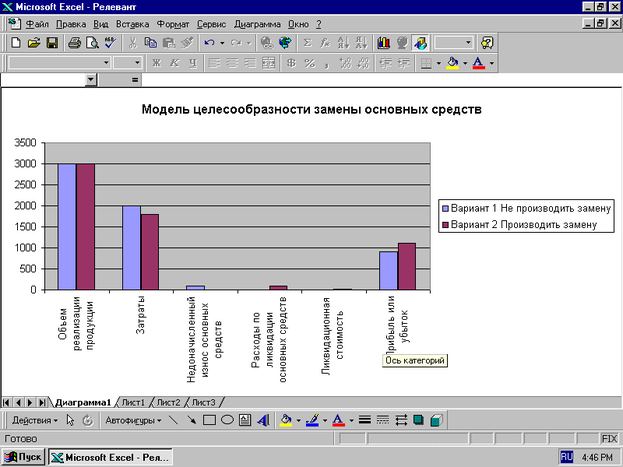This screenshot has height=467, width=623.
Task: Select the Rectangle drawing tool
Action: click(209, 420)
